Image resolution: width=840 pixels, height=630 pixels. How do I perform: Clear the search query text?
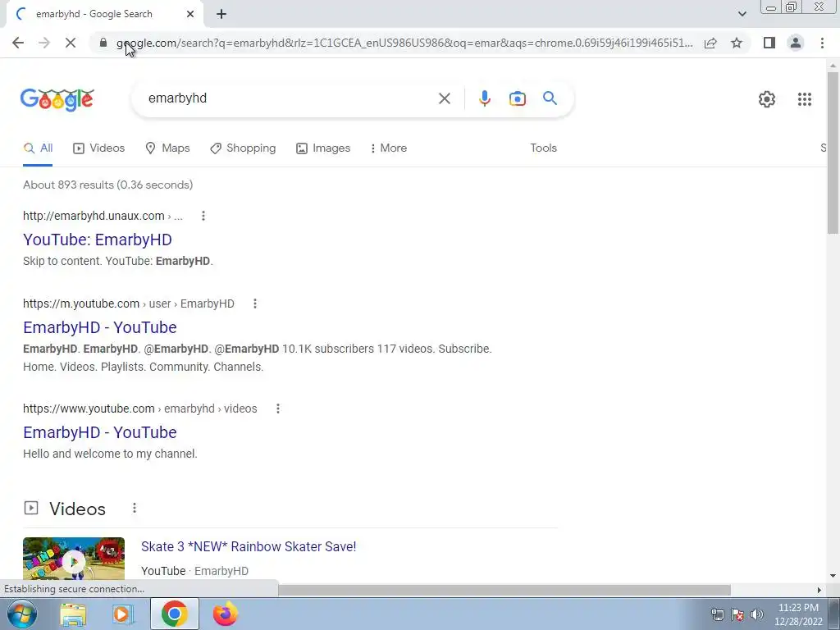click(444, 98)
